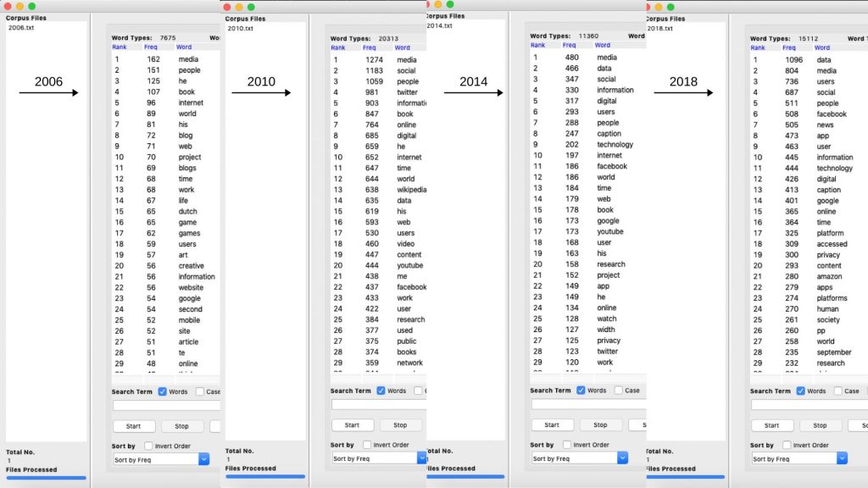This screenshot has width=868, height=488.
Task: Focus the Search Term field in the 2006 window
Action: pos(167,406)
